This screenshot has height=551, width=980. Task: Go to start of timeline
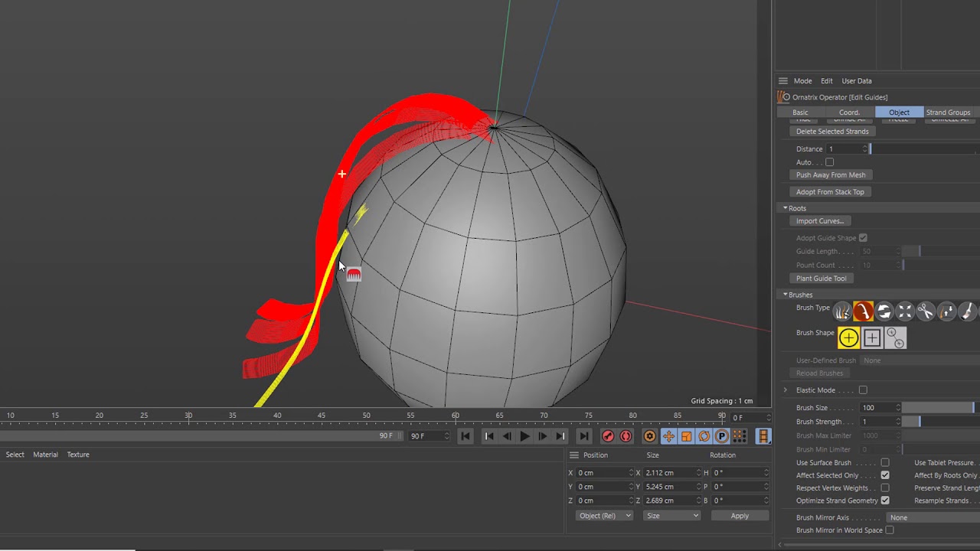[x=465, y=436]
